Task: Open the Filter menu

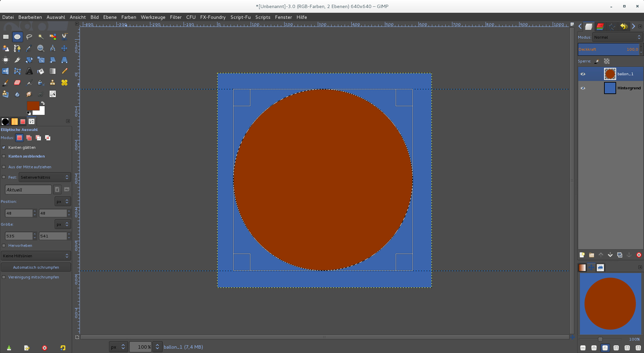Action: (x=176, y=17)
